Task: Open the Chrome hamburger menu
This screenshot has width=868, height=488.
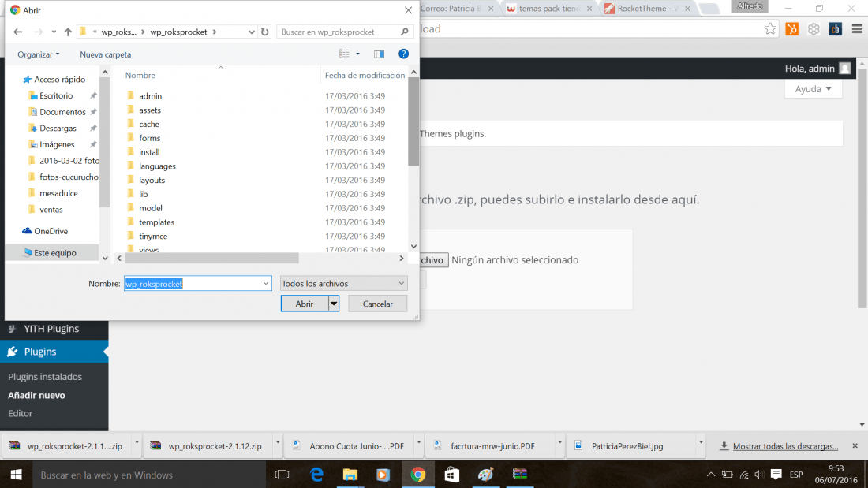Action: (857, 28)
